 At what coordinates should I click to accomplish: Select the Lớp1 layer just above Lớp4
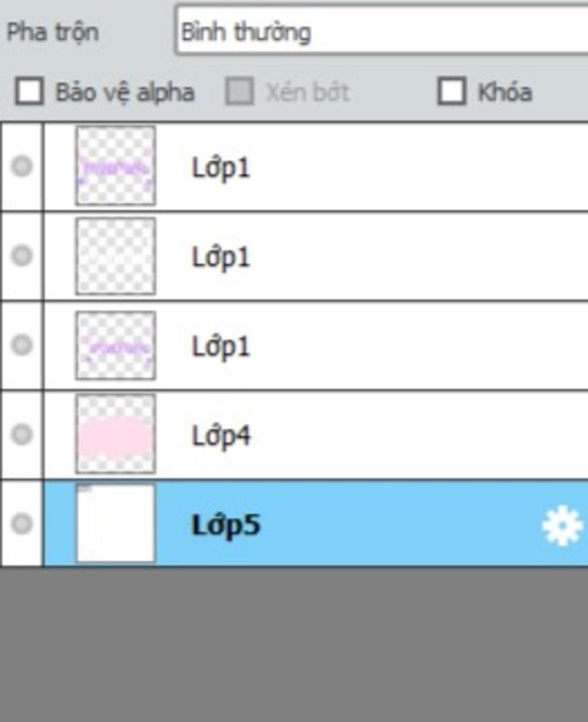point(316,345)
